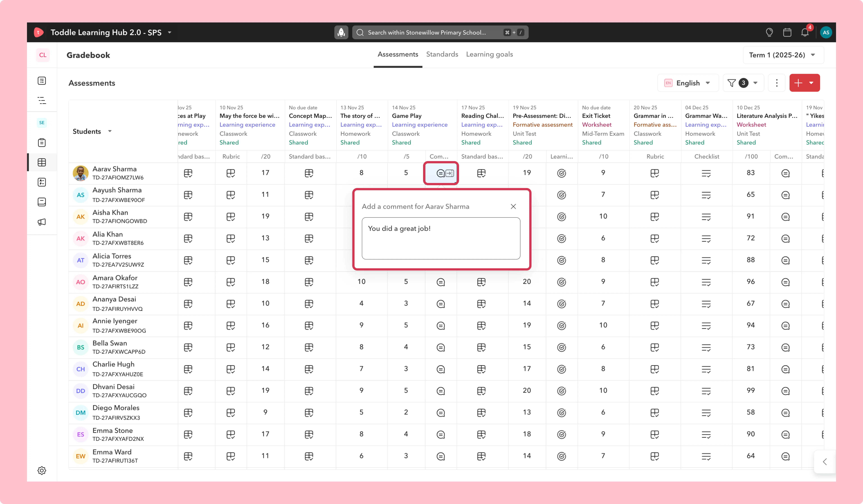Close the Add a comment popup
Image resolution: width=863 pixels, height=504 pixels.
pyautogui.click(x=513, y=206)
